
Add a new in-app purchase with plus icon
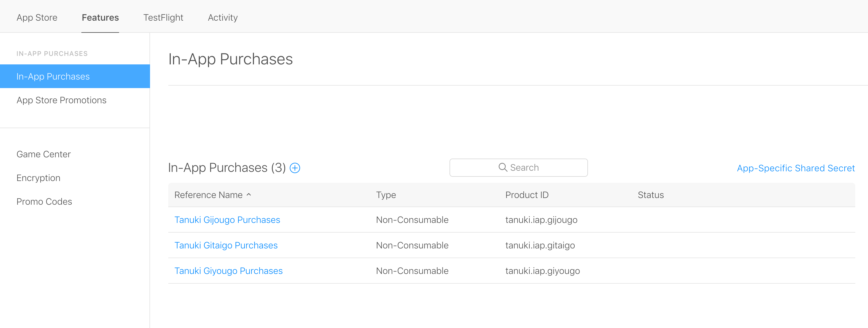coord(295,168)
